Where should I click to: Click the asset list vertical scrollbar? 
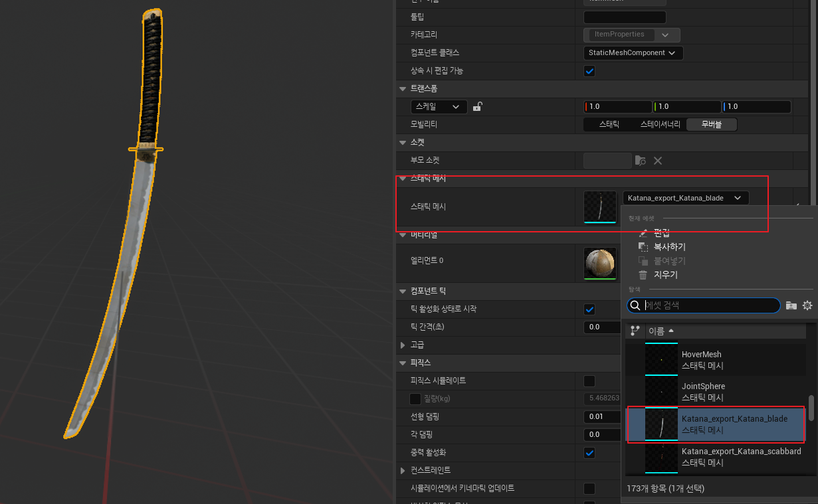point(811,408)
